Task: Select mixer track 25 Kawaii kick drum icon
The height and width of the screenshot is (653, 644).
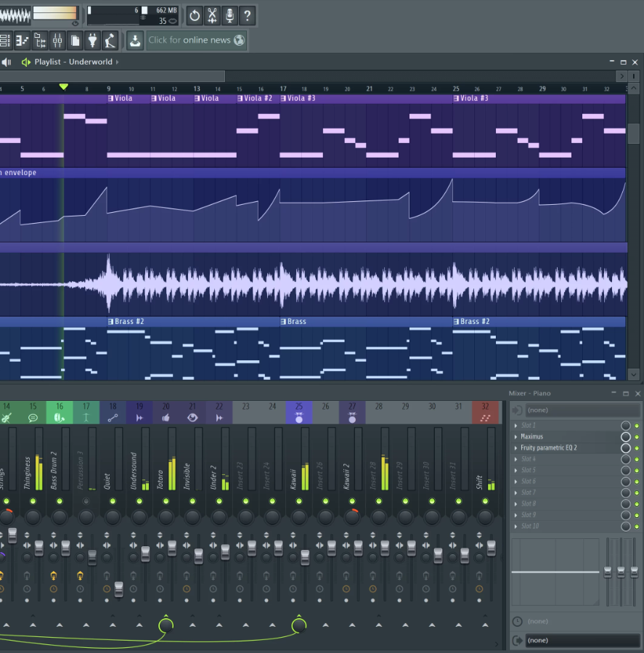Action: (x=299, y=418)
